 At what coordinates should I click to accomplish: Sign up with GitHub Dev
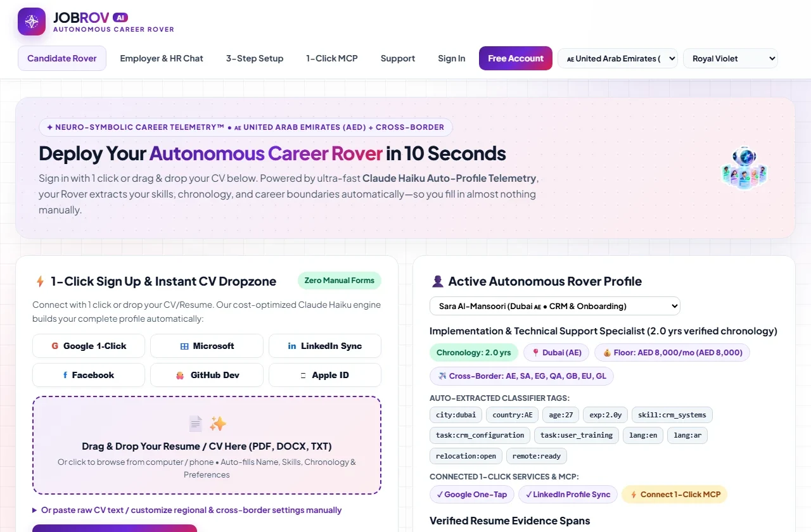(207, 375)
